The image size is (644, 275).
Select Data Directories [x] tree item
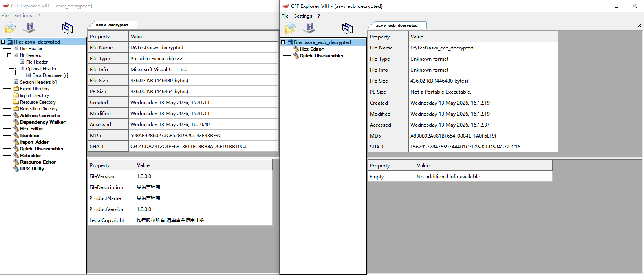(50, 75)
